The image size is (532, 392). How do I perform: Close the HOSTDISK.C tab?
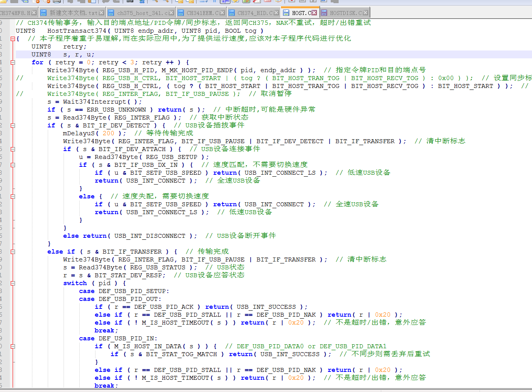tap(365, 13)
